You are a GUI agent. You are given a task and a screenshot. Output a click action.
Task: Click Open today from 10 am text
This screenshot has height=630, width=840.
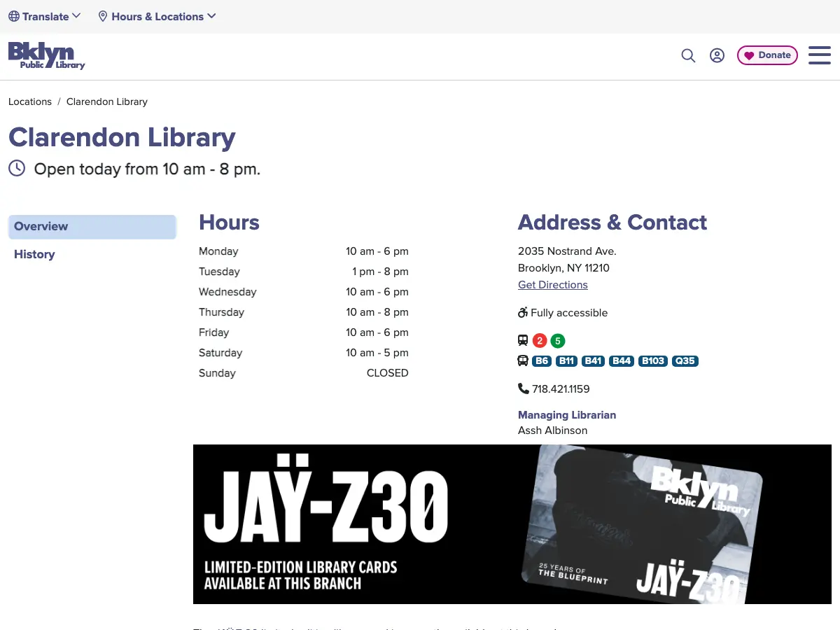pos(147,169)
